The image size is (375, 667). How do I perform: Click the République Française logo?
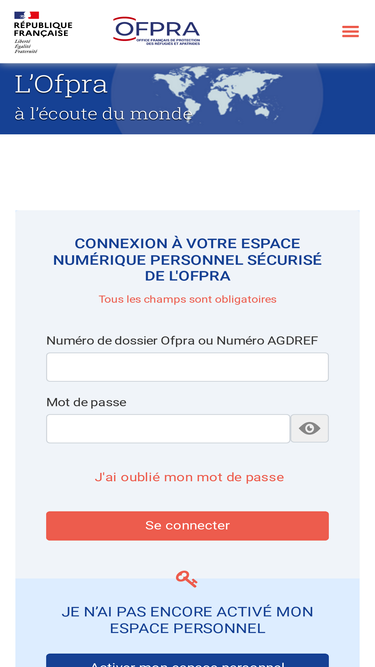pos(43,32)
